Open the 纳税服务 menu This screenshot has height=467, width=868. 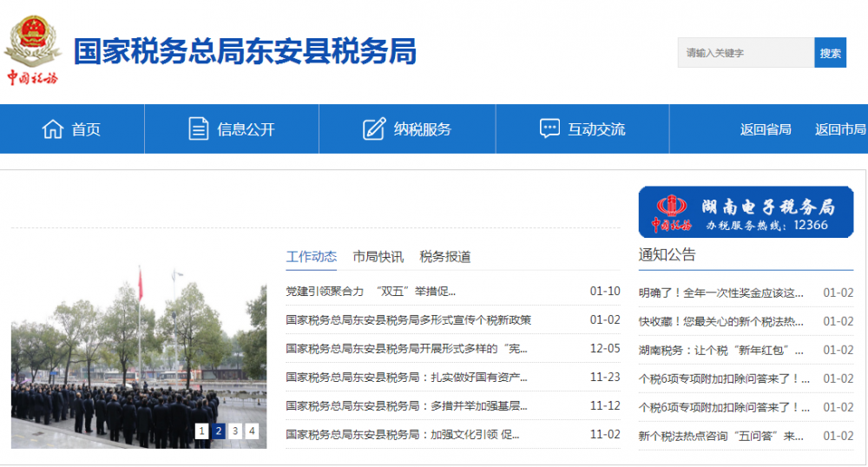coord(423,129)
